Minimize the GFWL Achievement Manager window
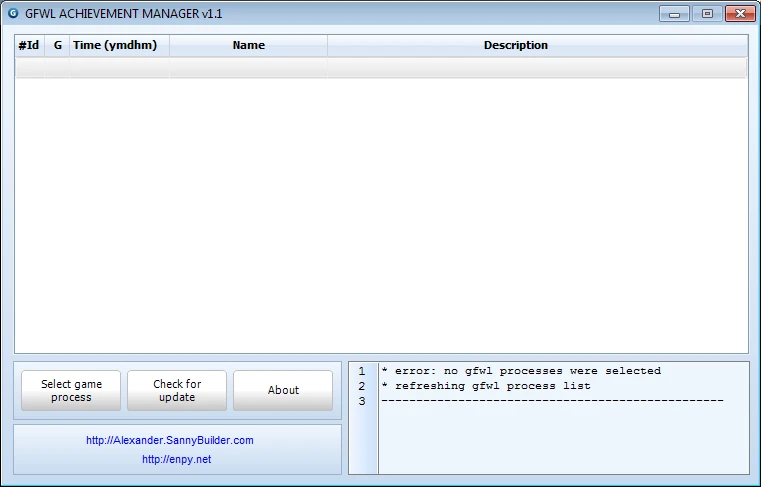 (x=674, y=14)
